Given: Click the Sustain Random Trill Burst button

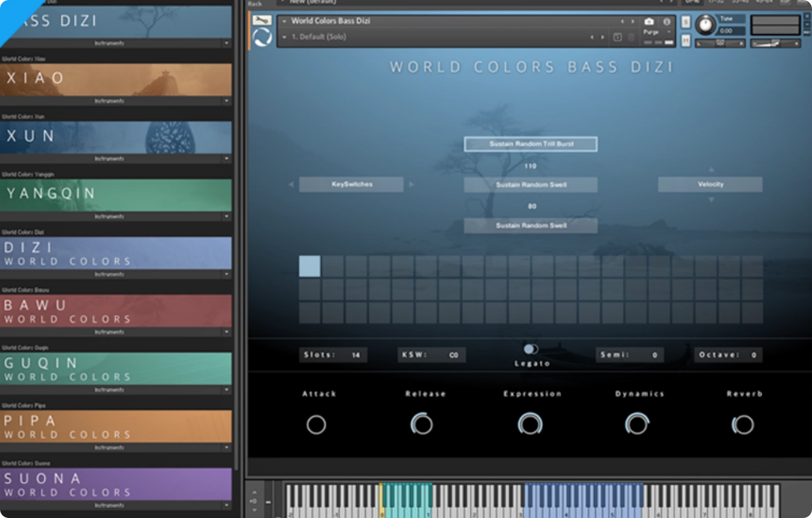Looking at the screenshot, I should tap(531, 144).
